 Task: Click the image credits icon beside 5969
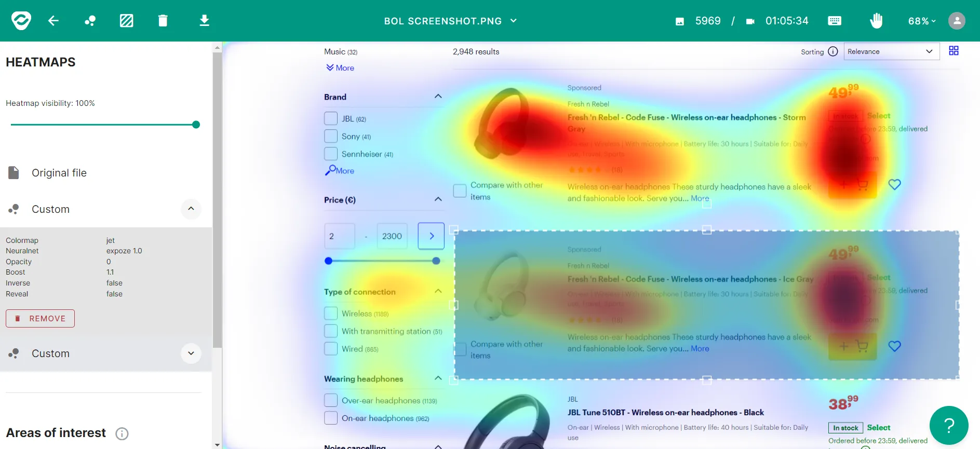(679, 21)
